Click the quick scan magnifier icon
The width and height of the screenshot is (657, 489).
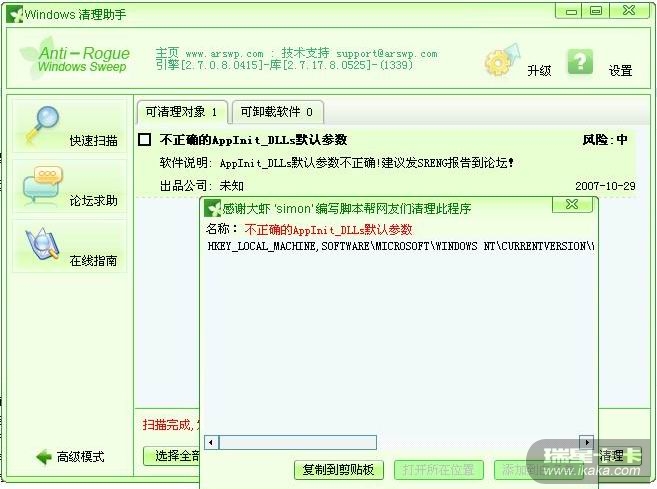pyautogui.click(x=43, y=124)
